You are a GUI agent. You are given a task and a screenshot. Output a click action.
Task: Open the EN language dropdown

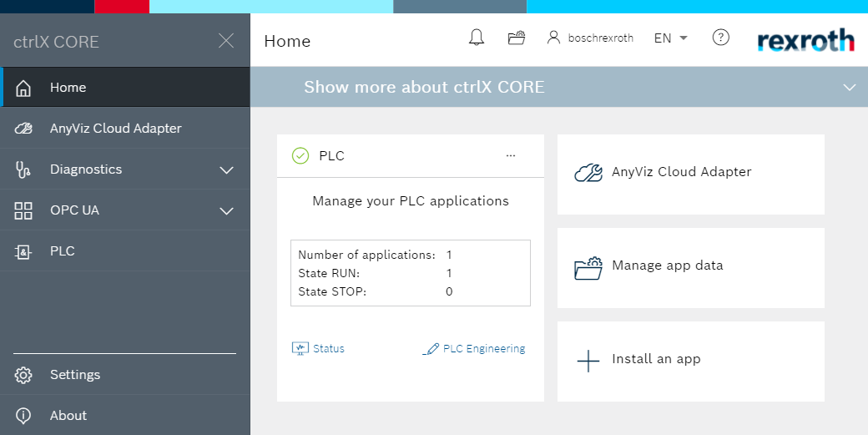[x=670, y=38]
